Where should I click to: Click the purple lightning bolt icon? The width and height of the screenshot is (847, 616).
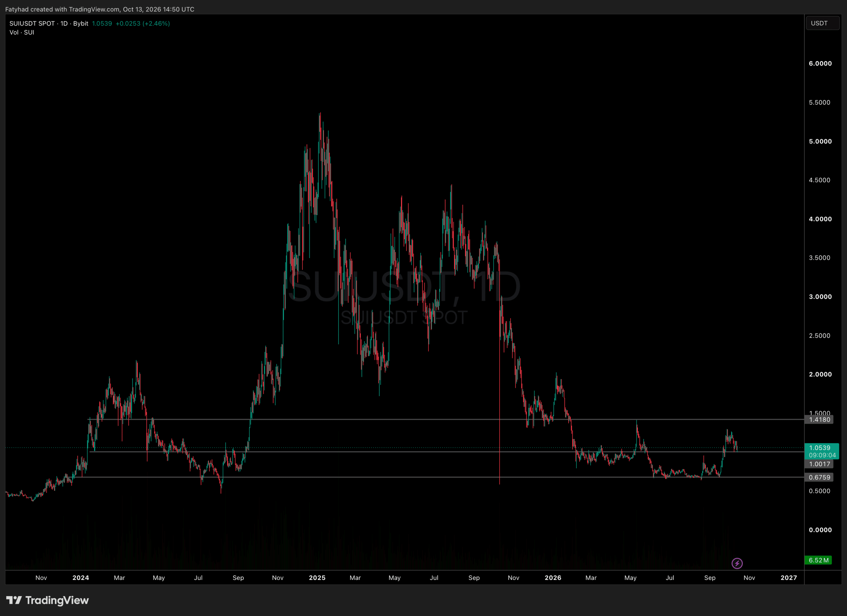pos(737,563)
